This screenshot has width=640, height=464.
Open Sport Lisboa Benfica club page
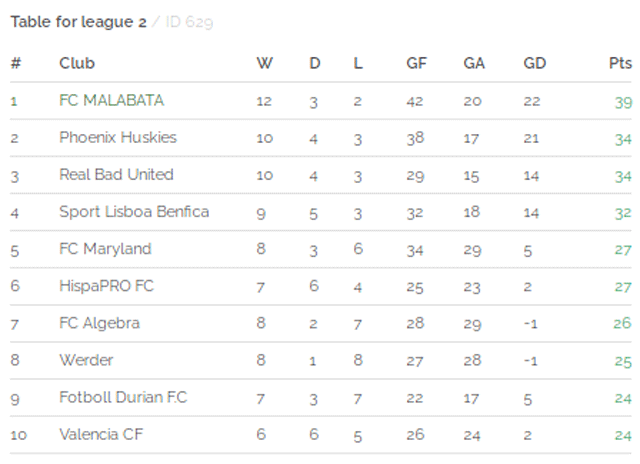134,212
